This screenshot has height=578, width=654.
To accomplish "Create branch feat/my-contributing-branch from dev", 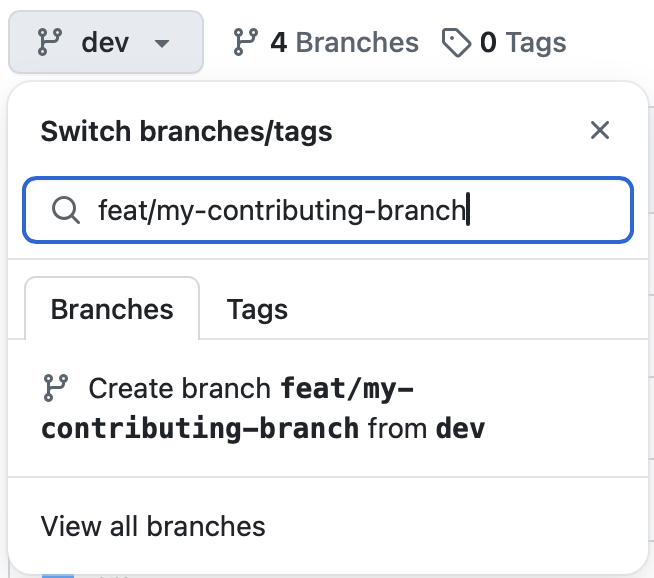I will point(328,408).
